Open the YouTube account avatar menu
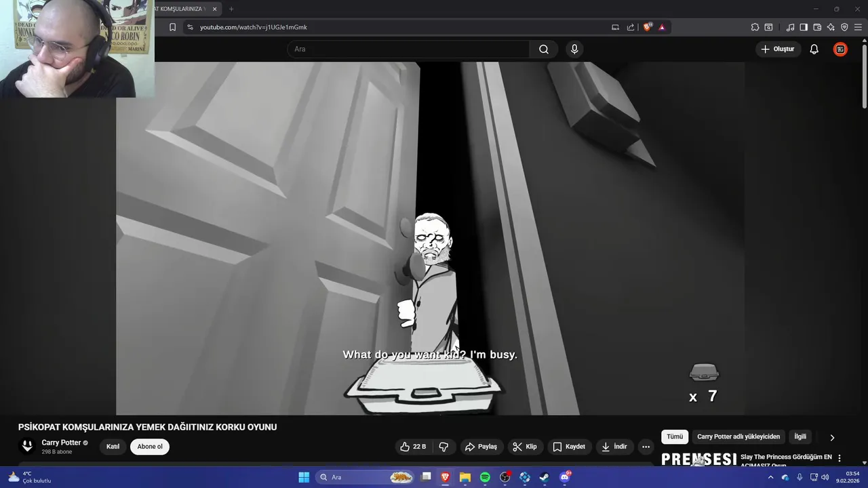 click(x=840, y=49)
